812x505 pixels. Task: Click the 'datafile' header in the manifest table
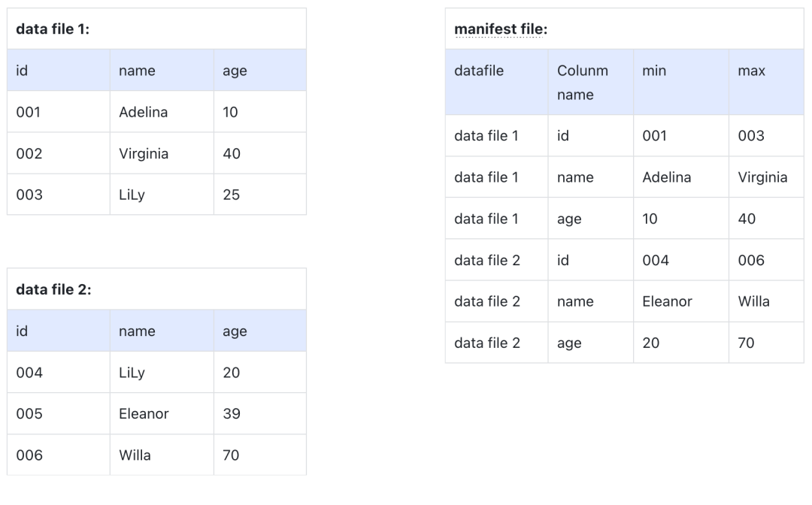coord(479,71)
